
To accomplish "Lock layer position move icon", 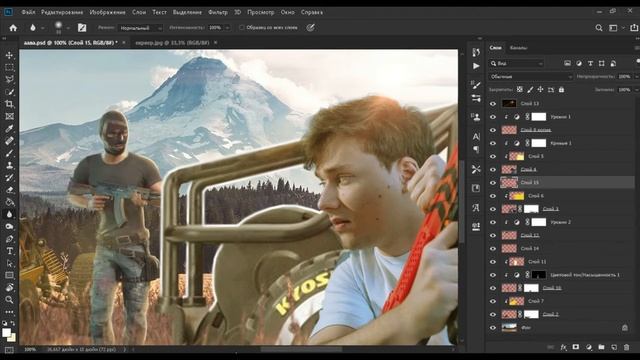I will [540, 89].
